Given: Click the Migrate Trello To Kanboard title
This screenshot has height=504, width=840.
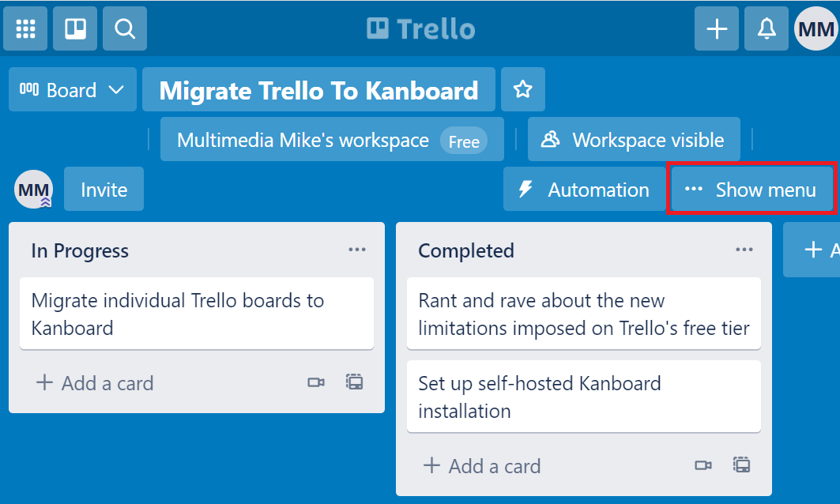Looking at the screenshot, I should click(318, 89).
